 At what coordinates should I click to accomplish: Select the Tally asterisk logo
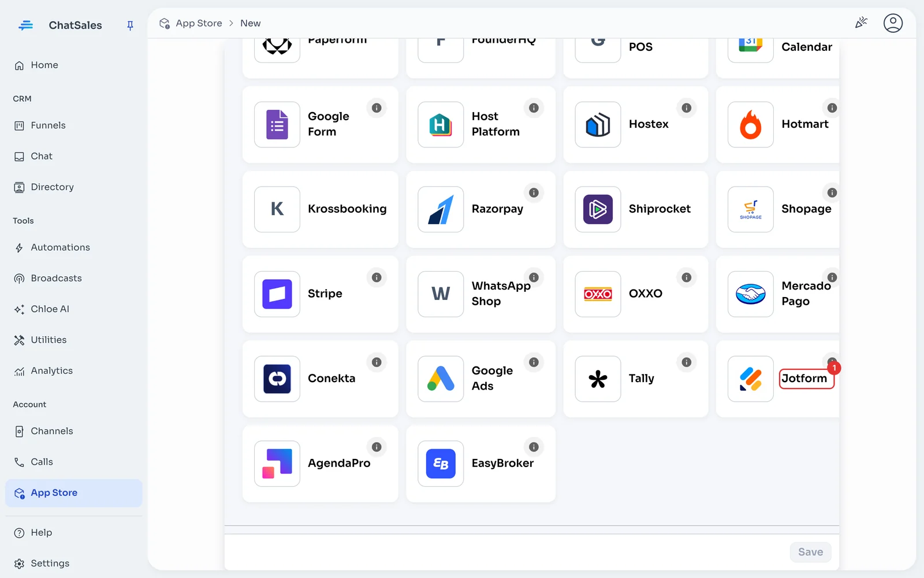point(598,379)
